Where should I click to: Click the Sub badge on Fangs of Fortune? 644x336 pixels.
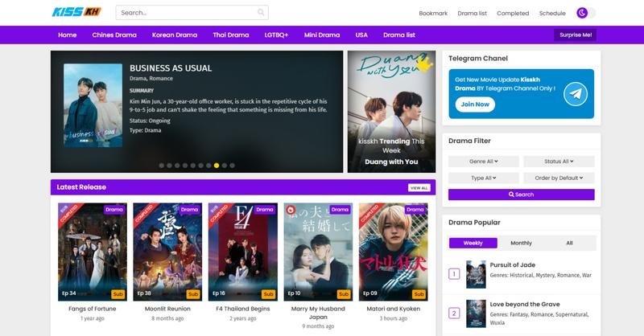point(118,294)
